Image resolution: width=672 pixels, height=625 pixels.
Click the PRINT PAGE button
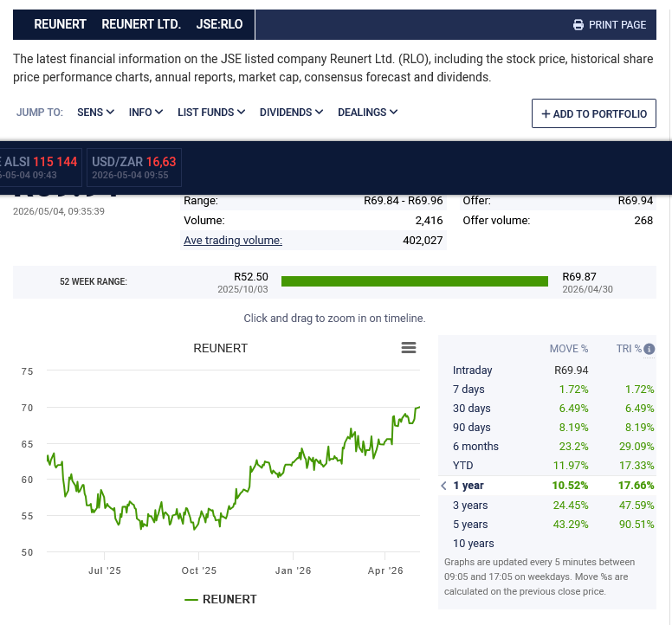click(x=610, y=25)
